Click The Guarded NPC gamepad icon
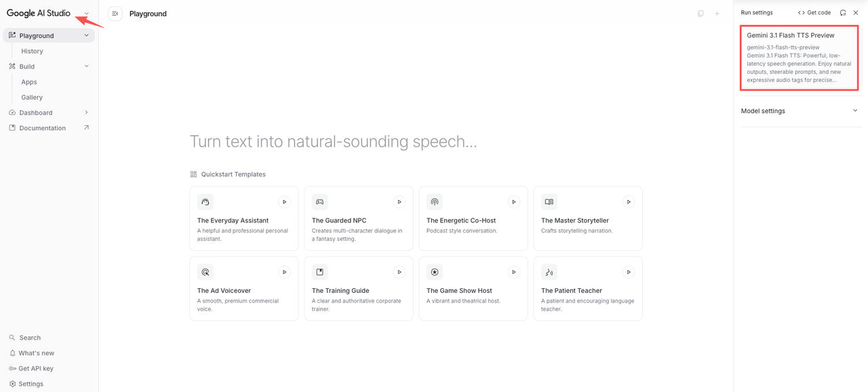The height and width of the screenshot is (392, 868). (320, 202)
